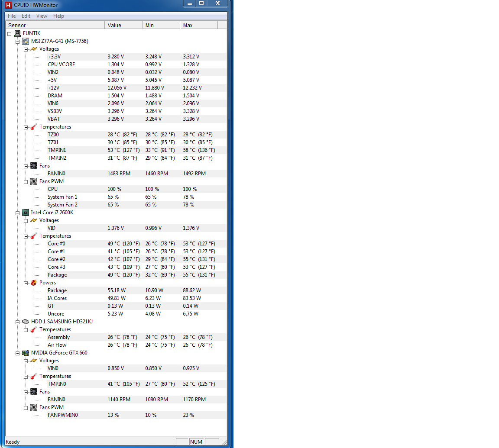The width and height of the screenshot is (499, 448).
Task: Click the GTX 660 Fans icon
Action: (x=34, y=392)
